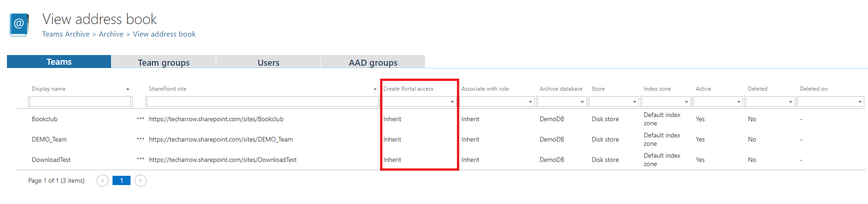Open the Store filter dropdown
The height and width of the screenshot is (204, 868).
pos(634,102)
